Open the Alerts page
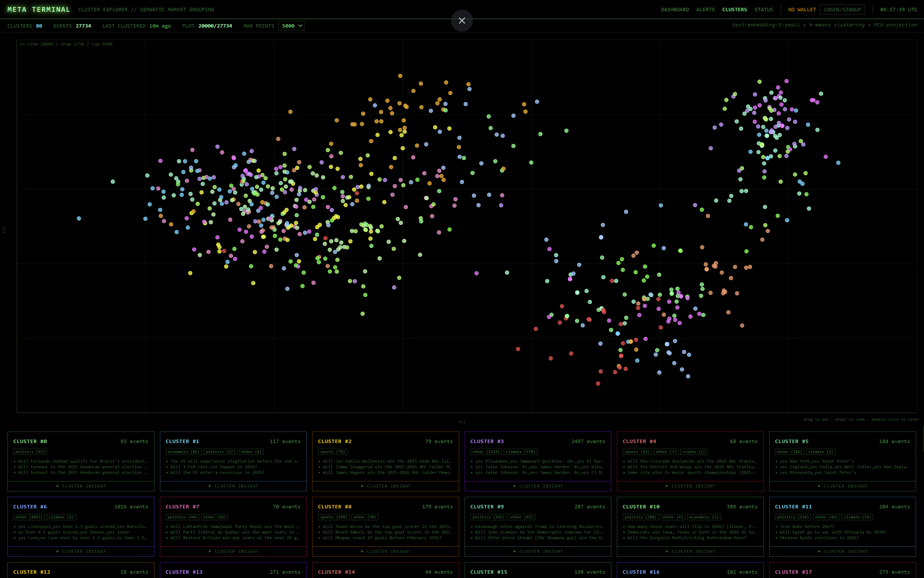This screenshot has height=578, width=924. [x=705, y=10]
